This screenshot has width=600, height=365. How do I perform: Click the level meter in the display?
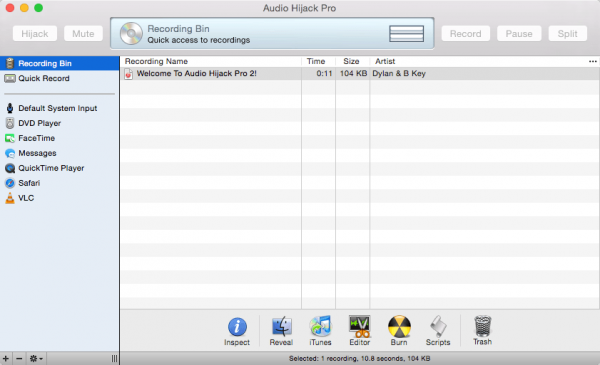406,34
